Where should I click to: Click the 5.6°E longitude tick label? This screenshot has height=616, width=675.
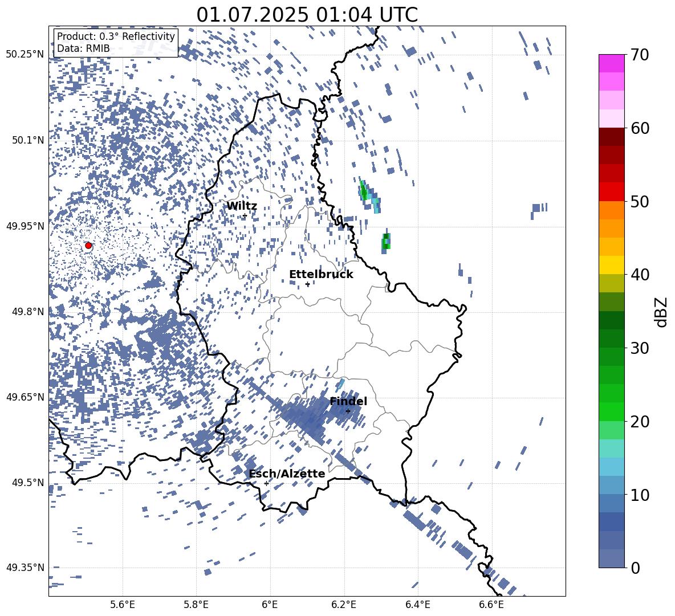(123, 605)
